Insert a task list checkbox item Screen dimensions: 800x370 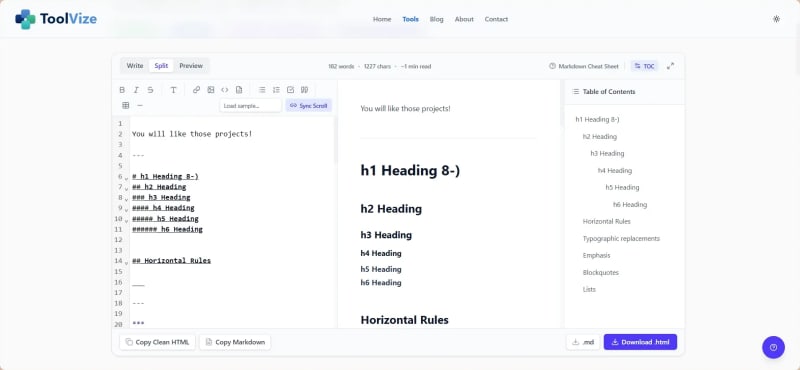point(290,90)
